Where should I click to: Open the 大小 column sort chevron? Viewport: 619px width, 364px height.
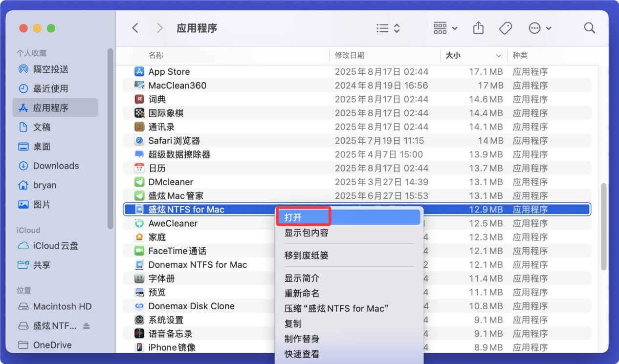click(498, 55)
